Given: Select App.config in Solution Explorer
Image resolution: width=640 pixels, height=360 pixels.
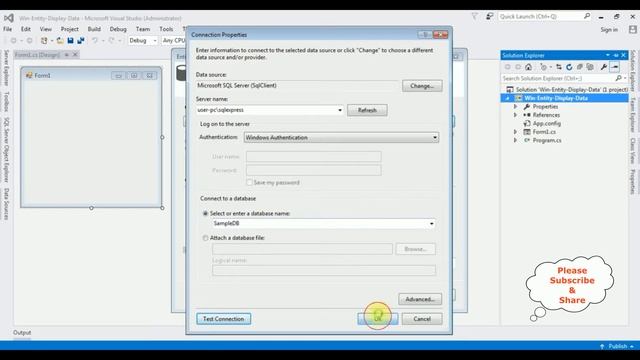Looking at the screenshot, I should tap(547, 123).
